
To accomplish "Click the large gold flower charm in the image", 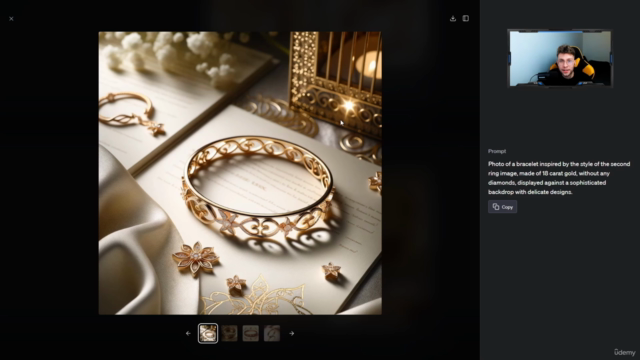I will coord(196,257).
